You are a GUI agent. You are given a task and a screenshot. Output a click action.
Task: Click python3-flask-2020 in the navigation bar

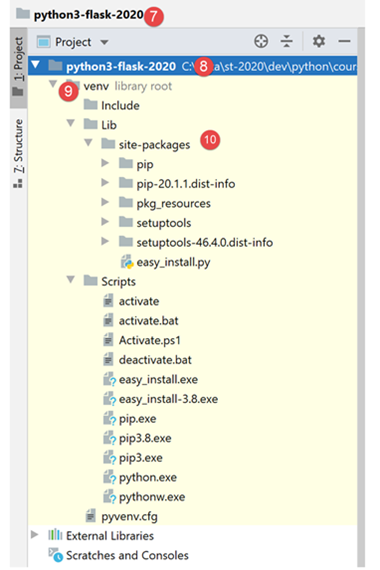(x=89, y=15)
